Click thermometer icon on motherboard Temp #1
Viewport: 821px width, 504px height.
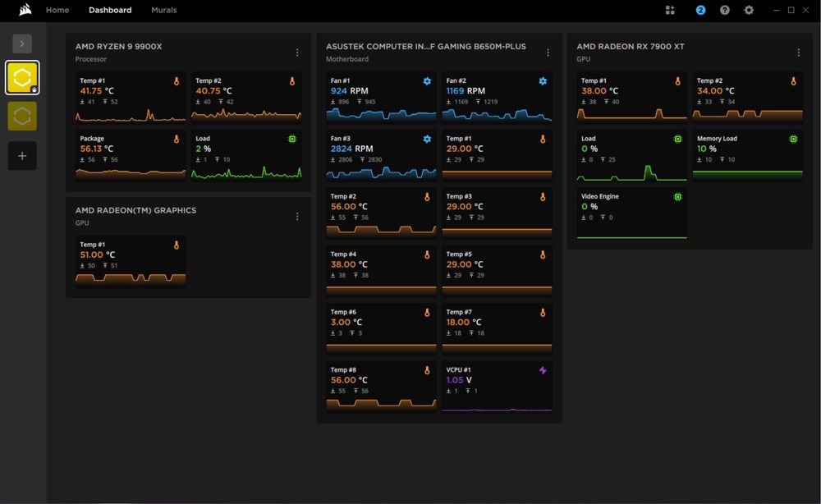[x=543, y=139]
